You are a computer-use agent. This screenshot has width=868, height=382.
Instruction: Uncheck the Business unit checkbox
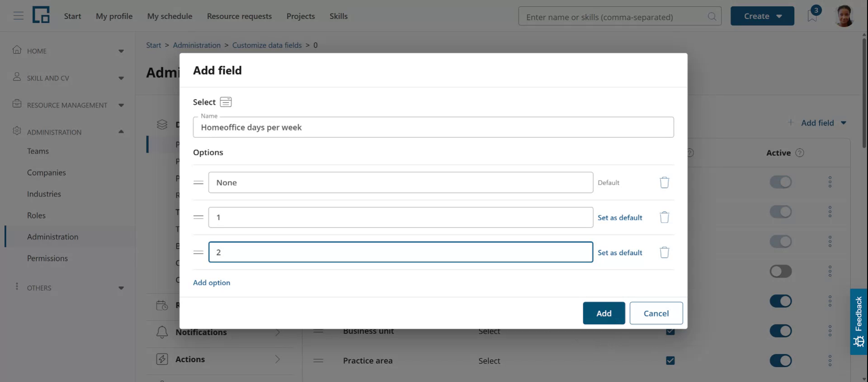pos(670,332)
